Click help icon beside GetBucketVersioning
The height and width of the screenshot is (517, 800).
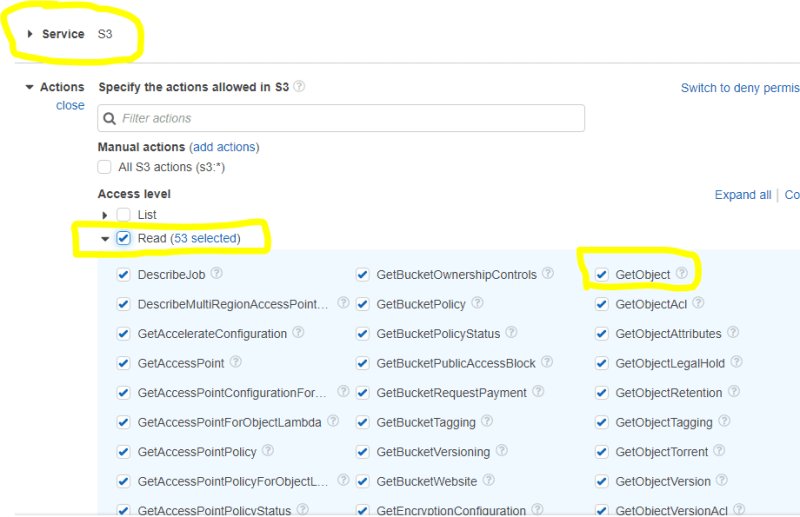(x=502, y=451)
